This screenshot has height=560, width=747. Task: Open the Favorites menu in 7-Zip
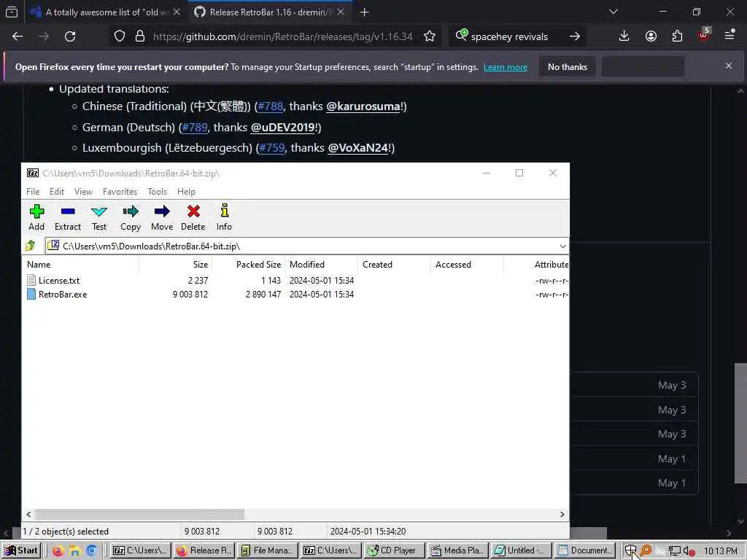(120, 192)
